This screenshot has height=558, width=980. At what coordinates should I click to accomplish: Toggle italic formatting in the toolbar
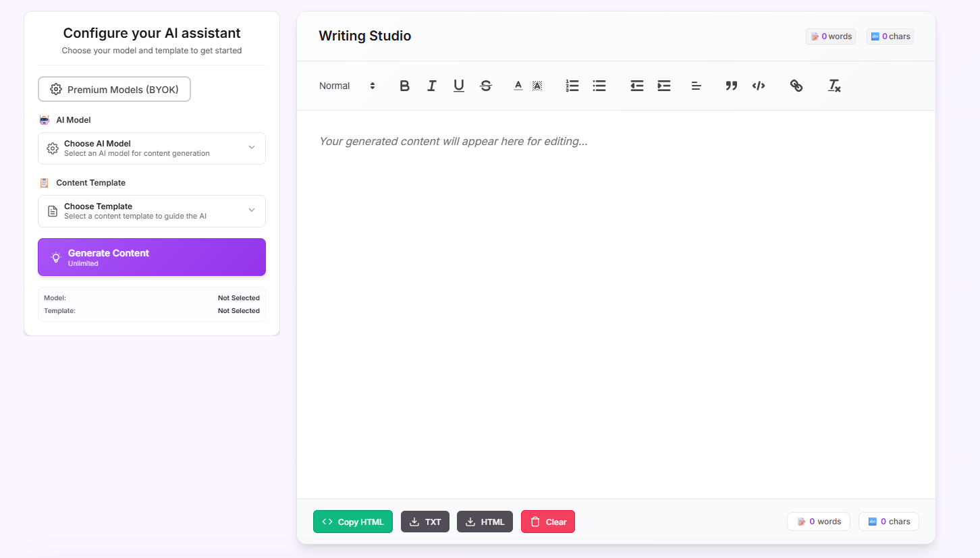coord(432,86)
